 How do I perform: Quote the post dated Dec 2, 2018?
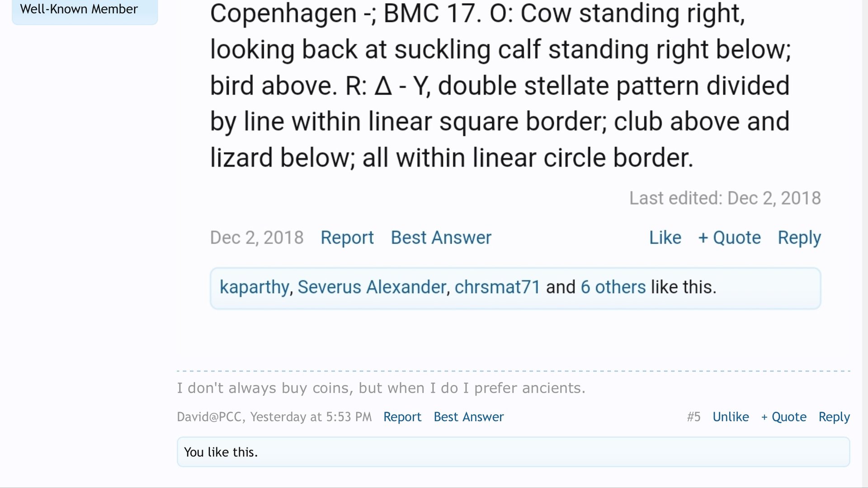point(729,238)
